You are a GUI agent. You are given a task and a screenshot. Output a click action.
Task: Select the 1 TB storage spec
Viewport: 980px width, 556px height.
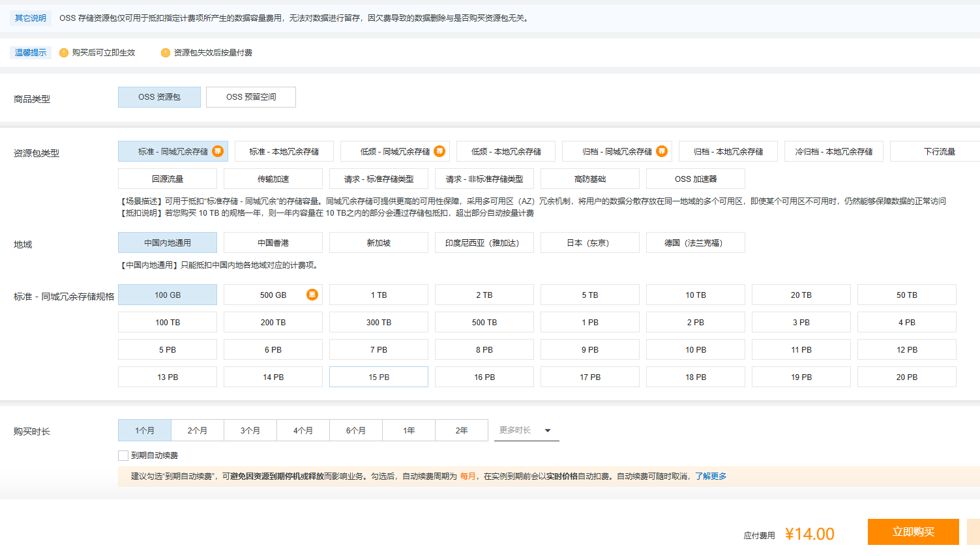coord(378,294)
